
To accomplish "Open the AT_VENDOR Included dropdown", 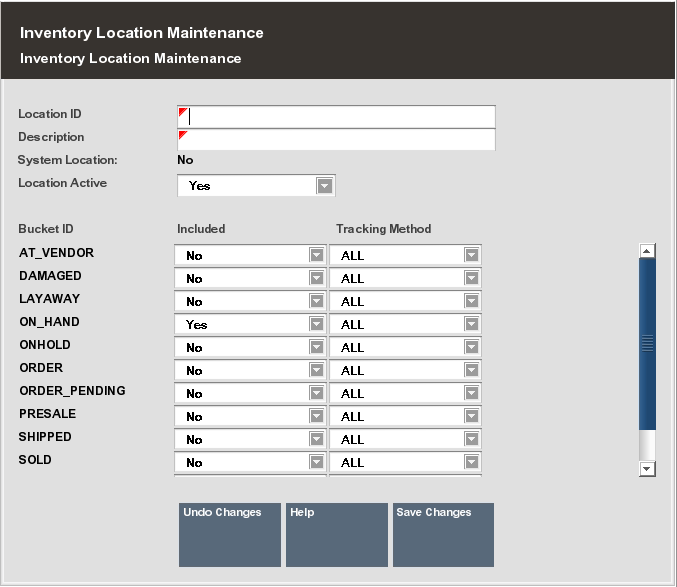I will (x=250, y=255).
